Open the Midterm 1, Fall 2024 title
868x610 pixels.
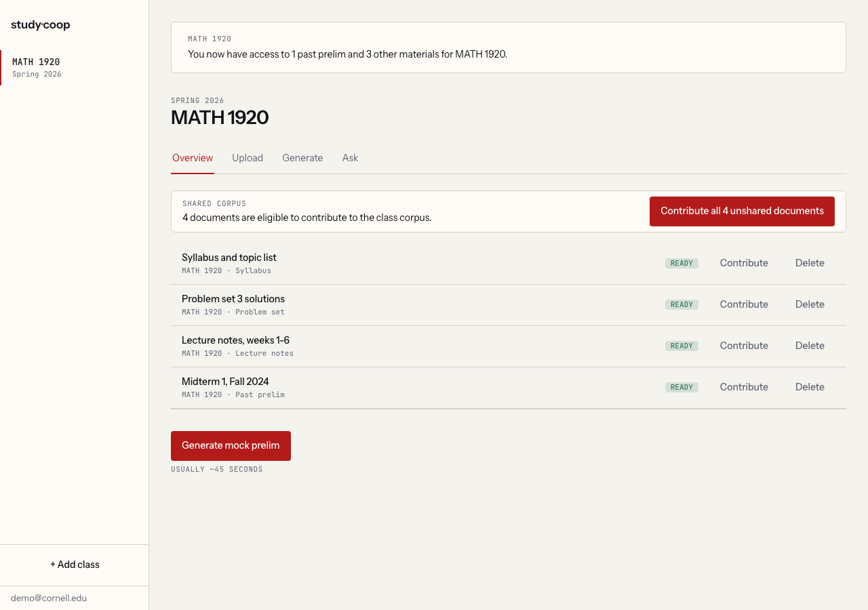pyautogui.click(x=225, y=382)
